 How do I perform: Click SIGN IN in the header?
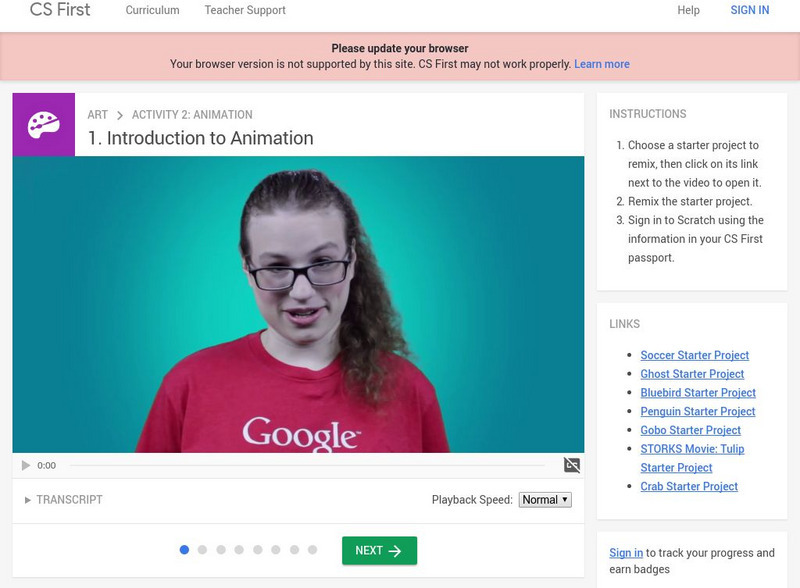click(x=749, y=10)
